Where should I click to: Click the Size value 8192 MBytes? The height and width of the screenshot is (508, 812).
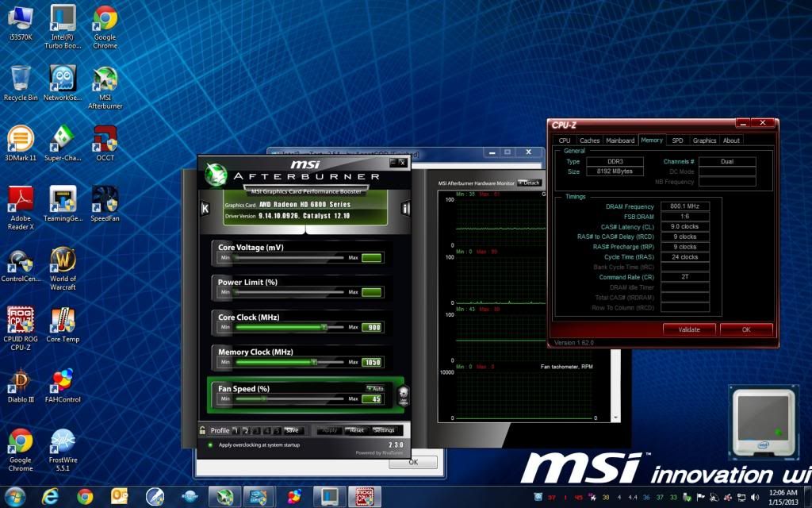tap(615, 171)
